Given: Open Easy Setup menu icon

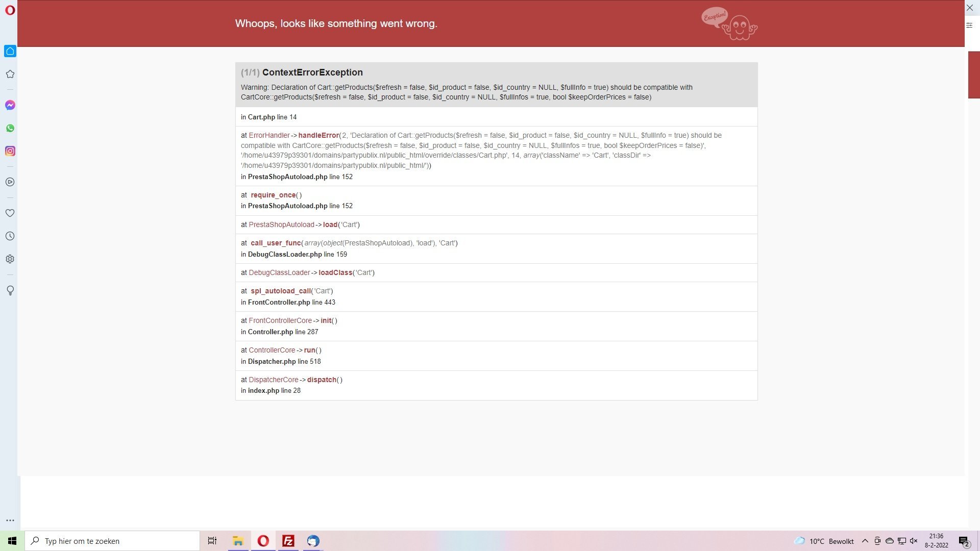Looking at the screenshot, I should (969, 25).
